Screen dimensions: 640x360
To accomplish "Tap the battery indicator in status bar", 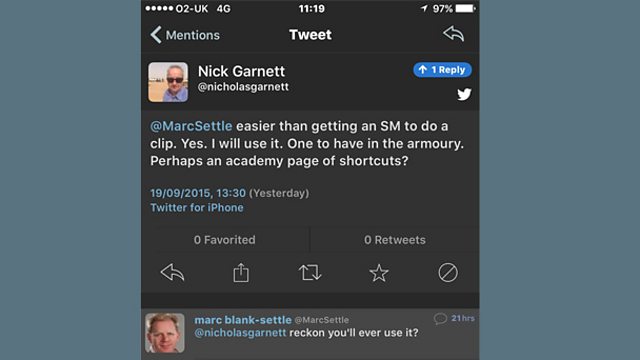I will point(465,9).
